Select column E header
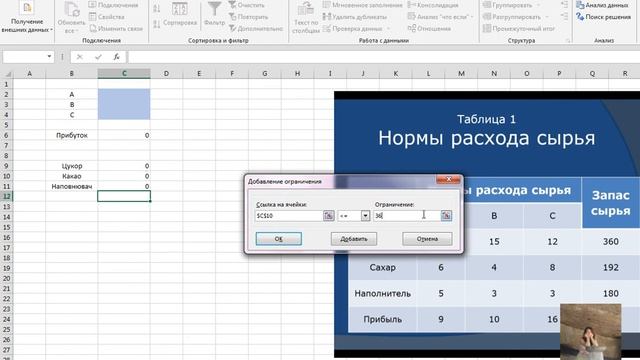This screenshot has height=360, width=640. [199, 73]
